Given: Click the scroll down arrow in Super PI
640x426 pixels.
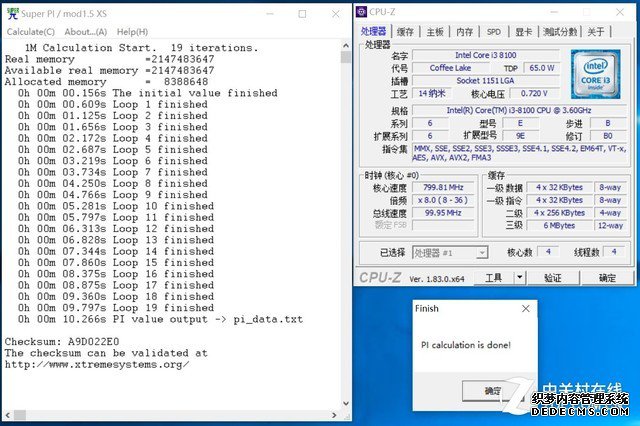Looking at the screenshot, I should click(346, 404).
